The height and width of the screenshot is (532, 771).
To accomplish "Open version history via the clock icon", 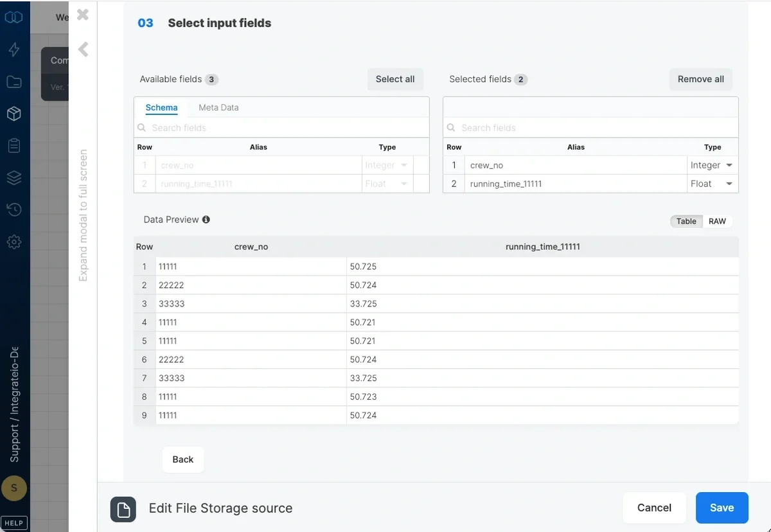I will coord(14,210).
